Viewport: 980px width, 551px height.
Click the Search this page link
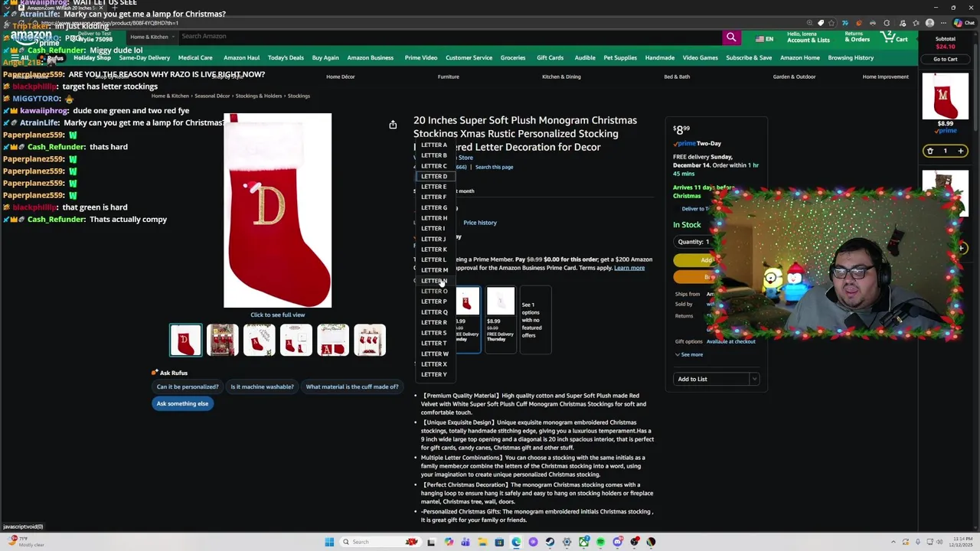(494, 167)
